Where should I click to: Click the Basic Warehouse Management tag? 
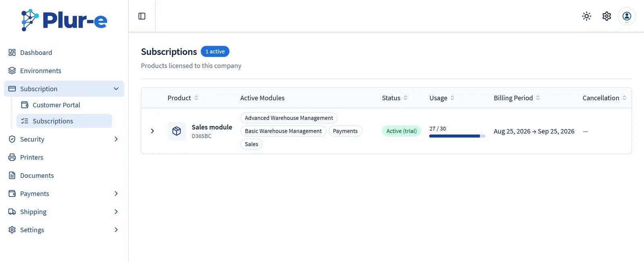[283, 131]
